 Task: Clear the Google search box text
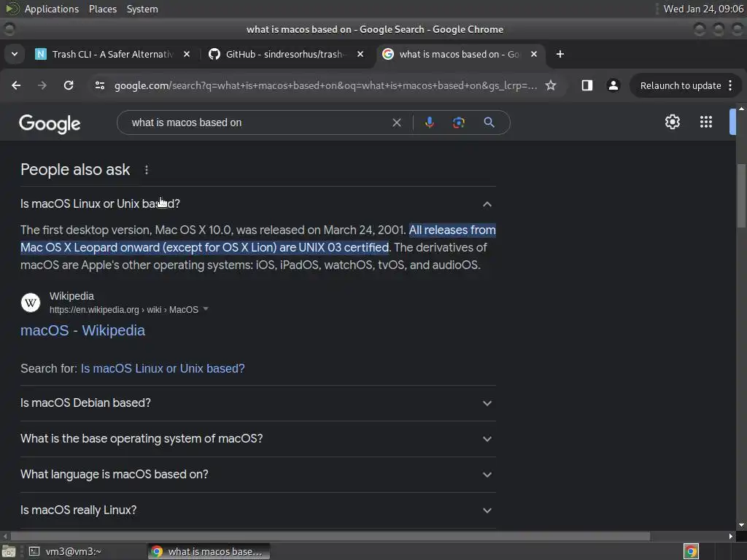396,122
